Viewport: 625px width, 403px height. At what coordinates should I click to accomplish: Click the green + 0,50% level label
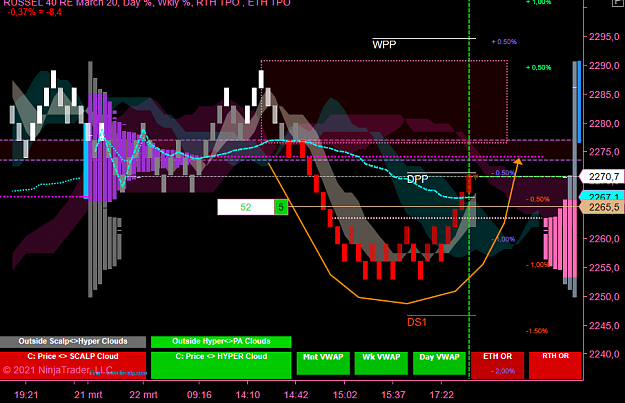pos(539,67)
